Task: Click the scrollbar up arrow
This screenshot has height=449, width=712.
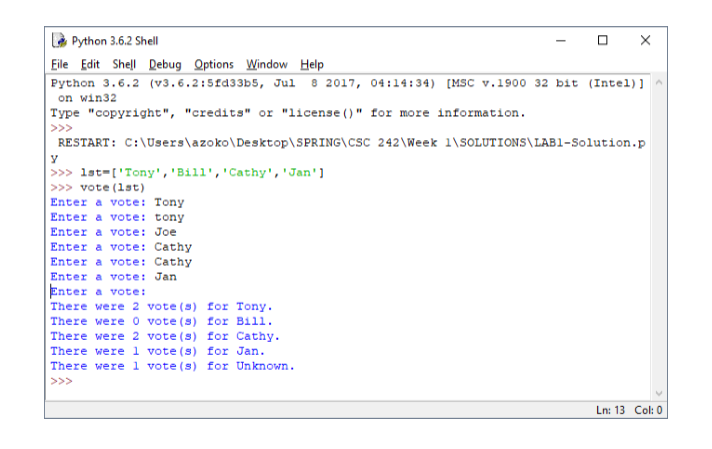Action: [x=659, y=83]
